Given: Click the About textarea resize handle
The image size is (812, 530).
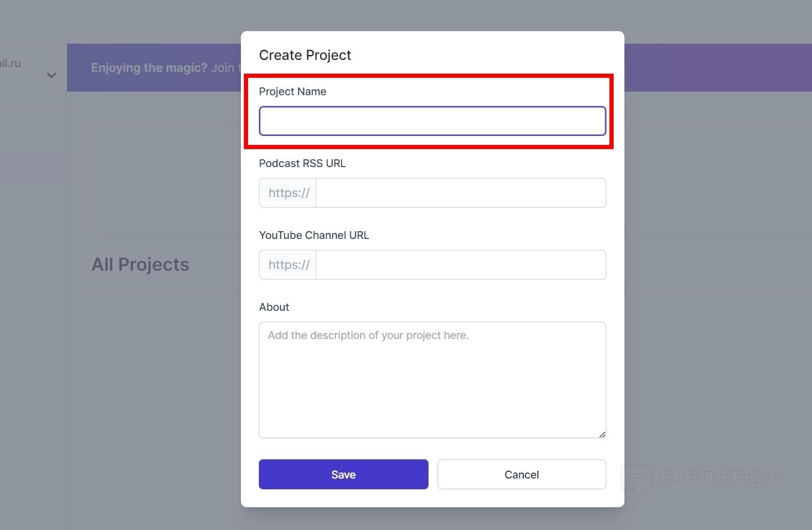Looking at the screenshot, I should [x=602, y=434].
